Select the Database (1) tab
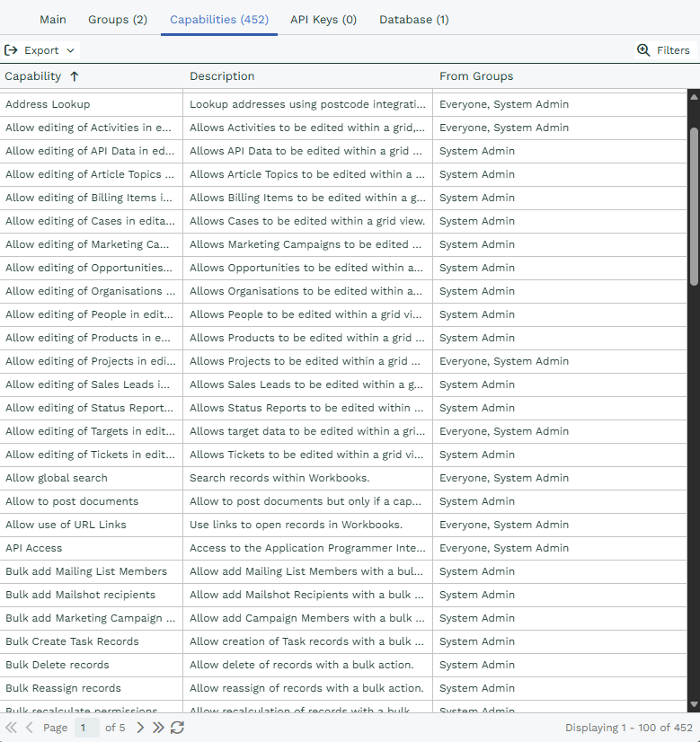 tap(413, 20)
